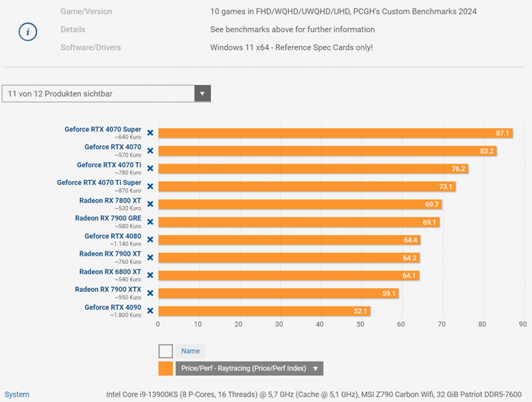532x402 pixels.
Task: Click the dark arrow on product selector
Action: 202,93
